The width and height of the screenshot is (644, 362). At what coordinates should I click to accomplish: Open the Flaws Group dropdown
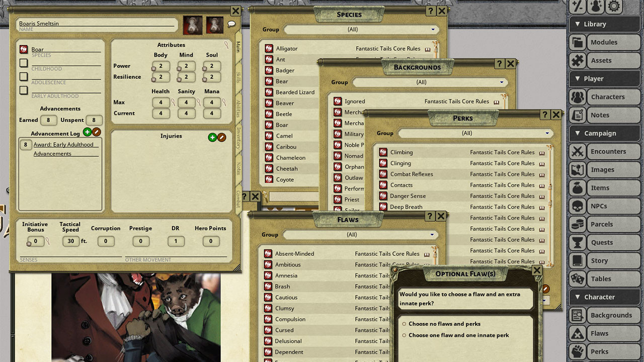(358, 235)
